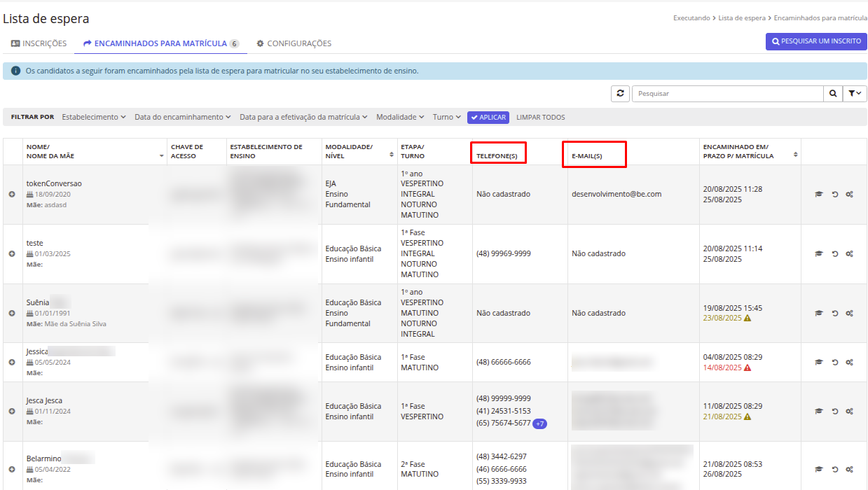The image size is (868, 490).
Task: Click phone number (48) 3442-6297
Action: 502,456
